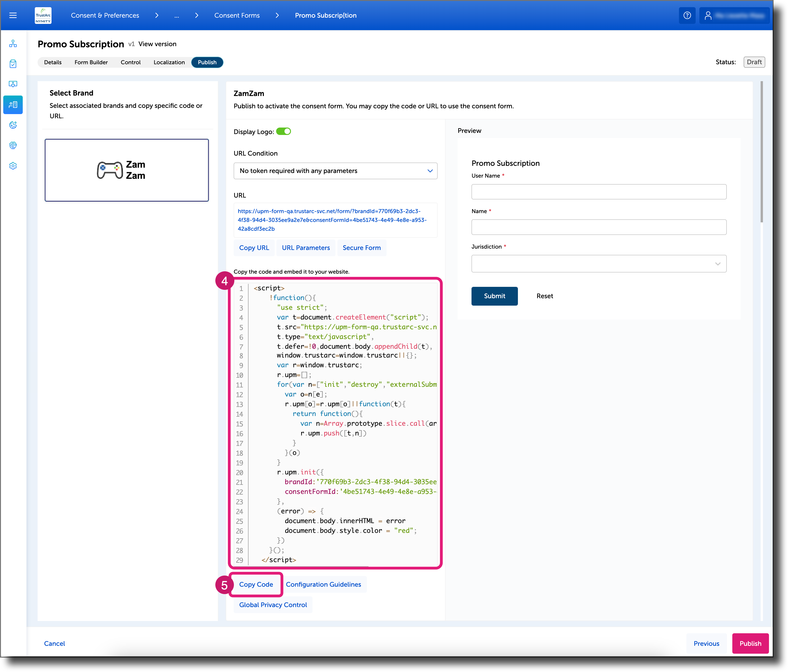Click Reset in the preview form
788x672 pixels.
coord(545,296)
